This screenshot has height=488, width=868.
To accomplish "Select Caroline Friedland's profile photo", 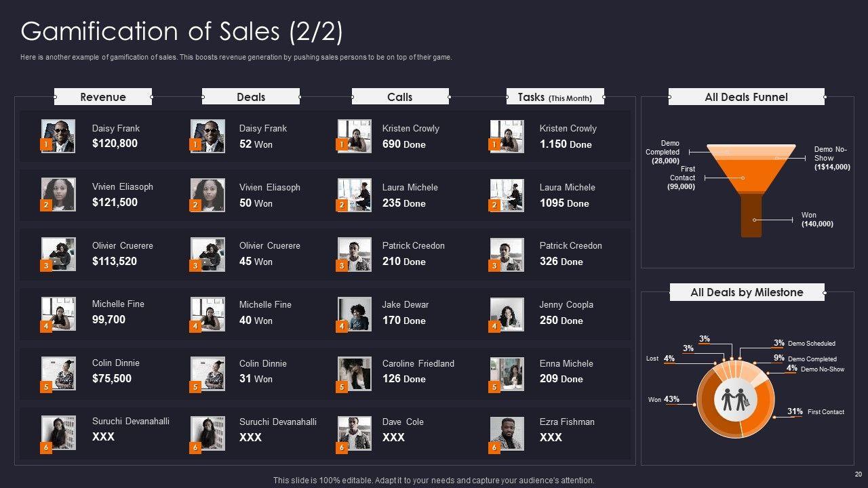I will (355, 373).
